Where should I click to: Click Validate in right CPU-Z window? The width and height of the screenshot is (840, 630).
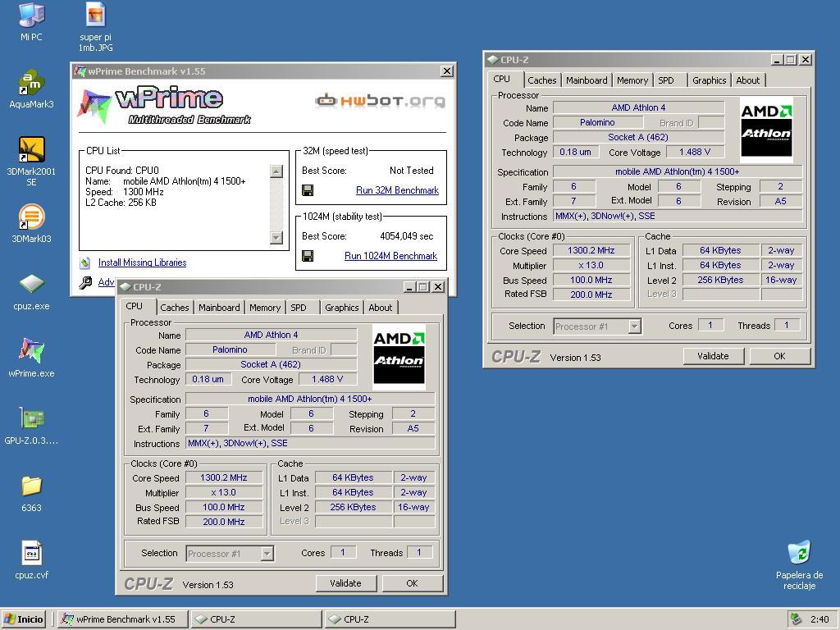click(x=713, y=356)
